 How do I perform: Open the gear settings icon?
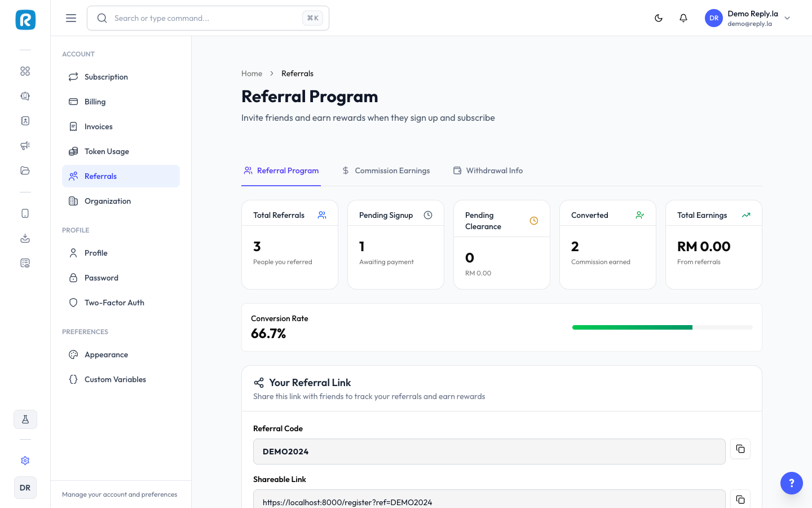pos(25,461)
